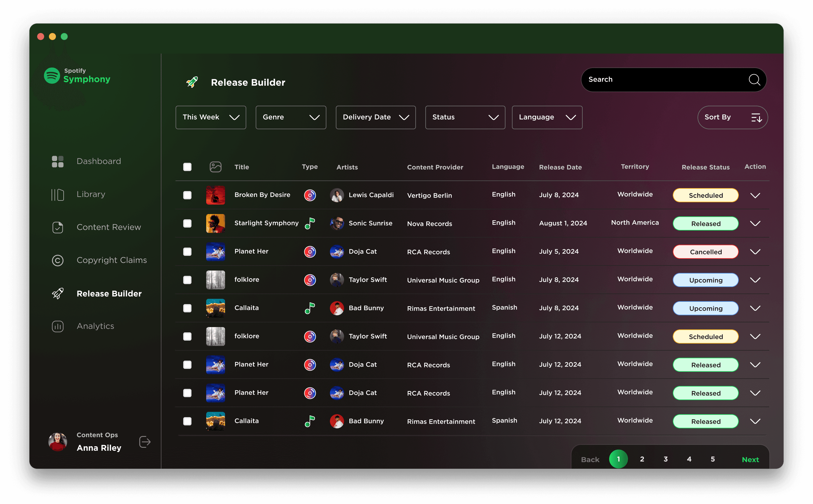This screenshot has width=813, height=504.
Task: Check the select-all checkbox in table header
Action: 187,167
